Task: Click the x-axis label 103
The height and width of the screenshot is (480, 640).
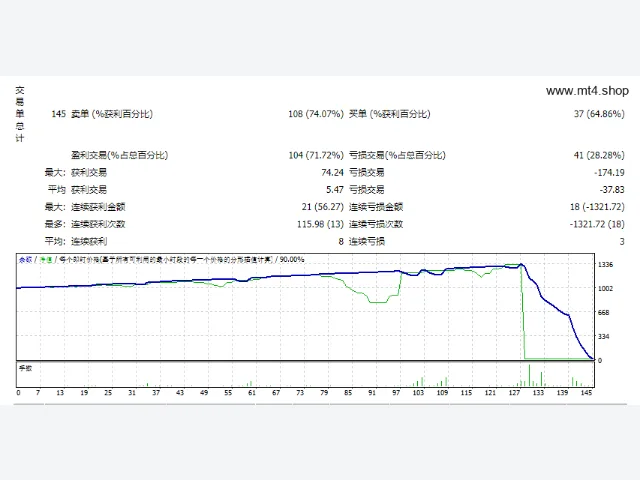Action: tap(418, 393)
